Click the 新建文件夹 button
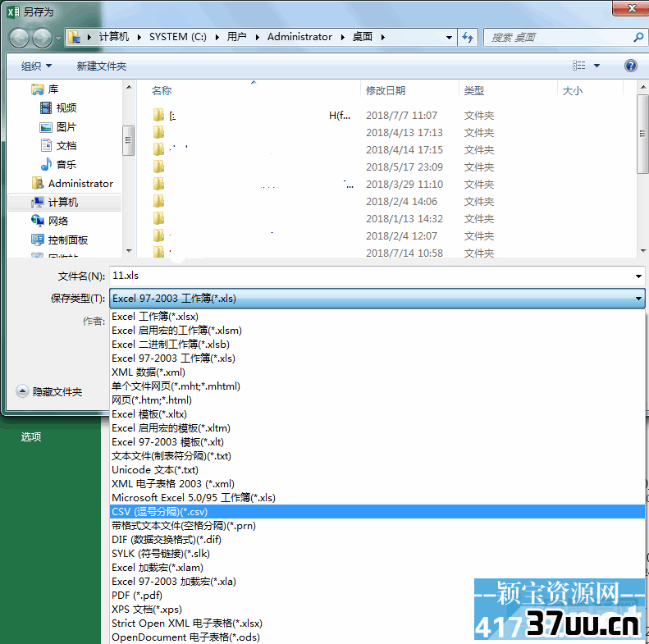This screenshot has height=644, width=649. pyautogui.click(x=102, y=66)
